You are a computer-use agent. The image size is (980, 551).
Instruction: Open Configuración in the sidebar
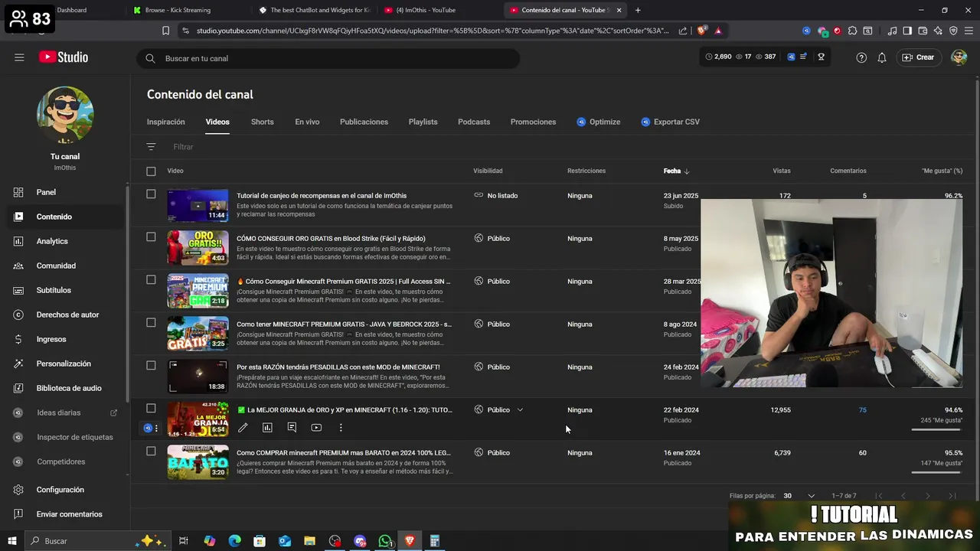[64, 490]
